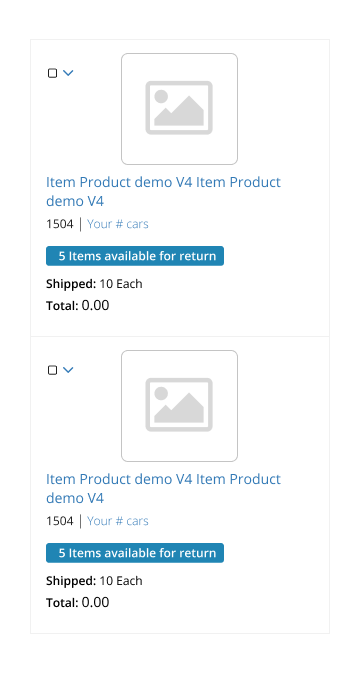Click the top '5 Items available for return' badge
The height and width of the screenshot is (674, 360).
click(135, 256)
